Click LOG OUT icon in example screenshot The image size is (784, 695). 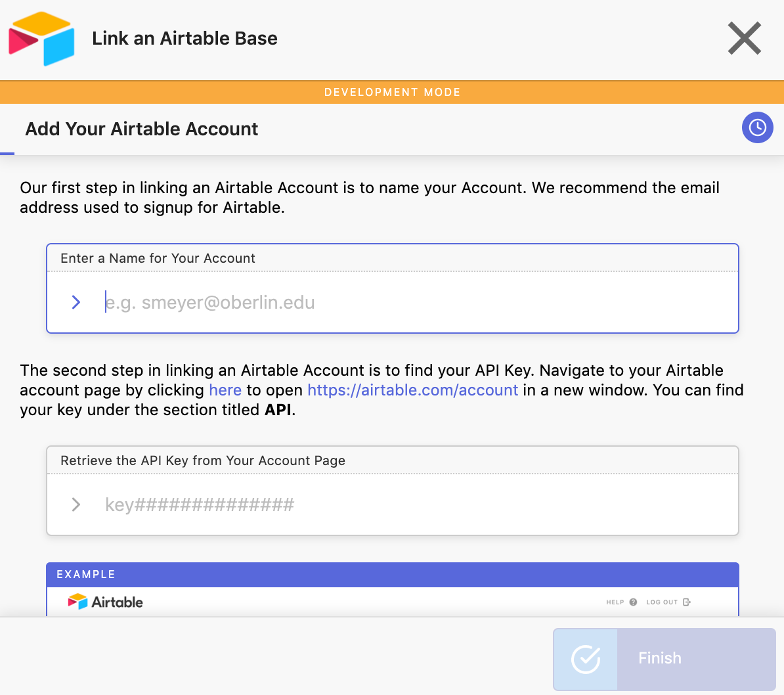click(x=687, y=602)
